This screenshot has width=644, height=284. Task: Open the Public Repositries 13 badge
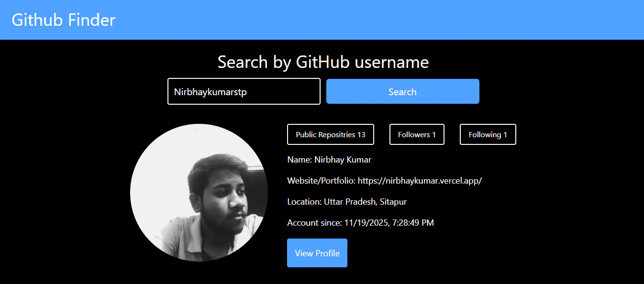[x=330, y=134]
